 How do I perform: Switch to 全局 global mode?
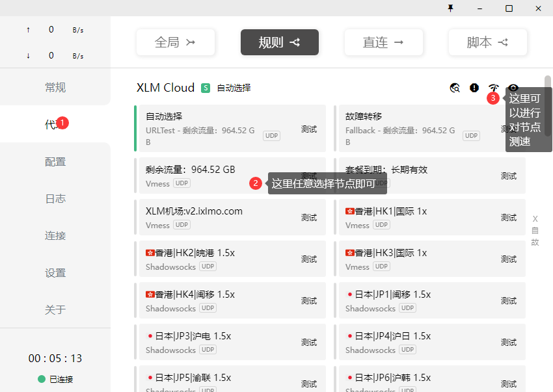tap(175, 42)
